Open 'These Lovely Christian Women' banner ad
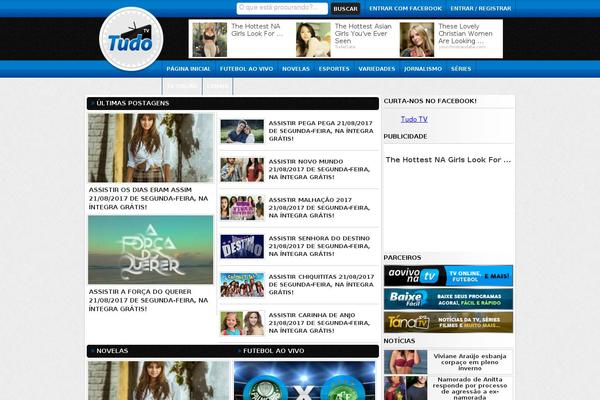 [449, 39]
